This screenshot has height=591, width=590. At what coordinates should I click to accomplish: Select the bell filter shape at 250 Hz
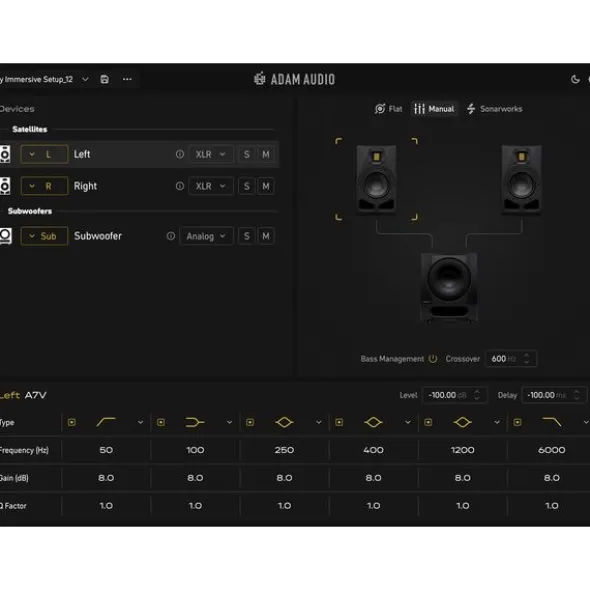point(284,422)
